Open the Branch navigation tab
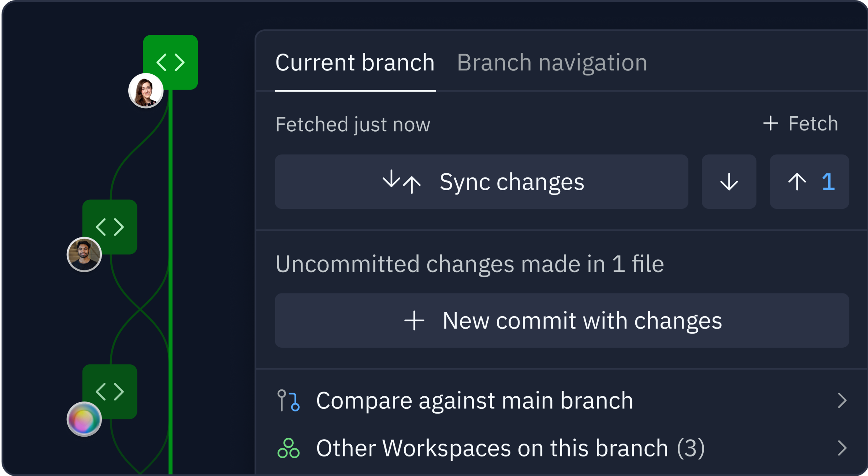This screenshot has width=868, height=476. click(552, 63)
